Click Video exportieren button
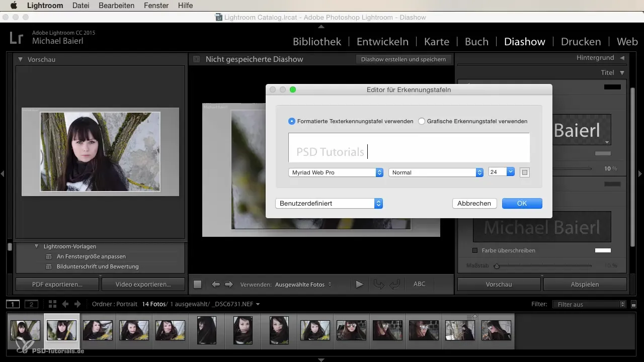Screen dimensions: 644x362 tap(143, 284)
